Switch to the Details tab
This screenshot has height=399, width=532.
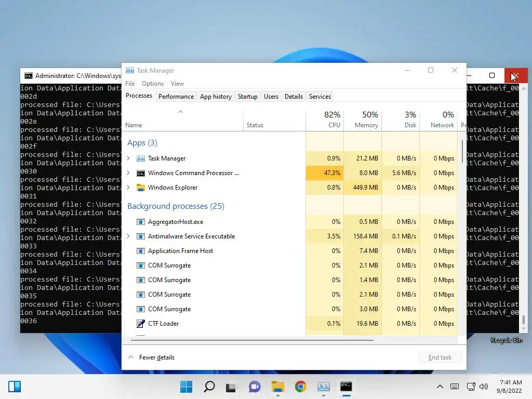click(294, 96)
